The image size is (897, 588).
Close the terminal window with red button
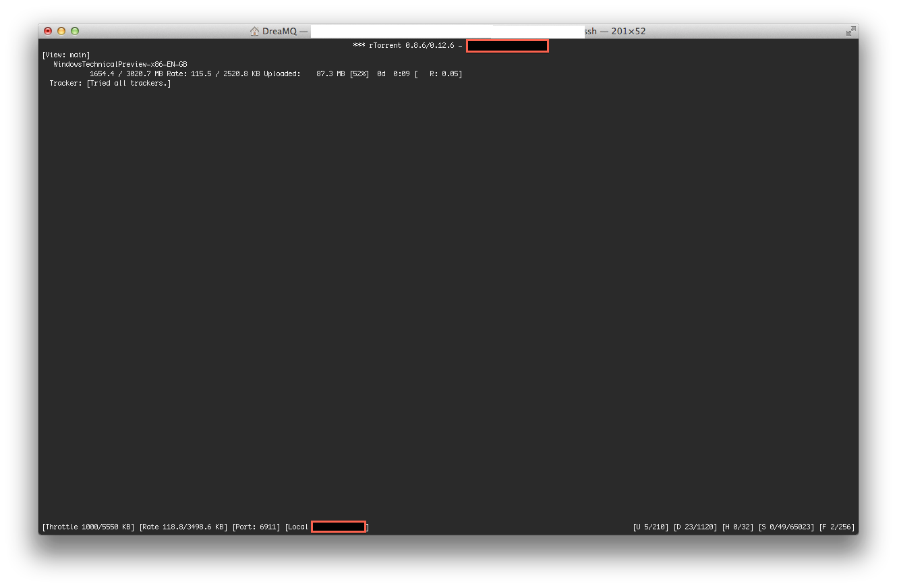48,31
